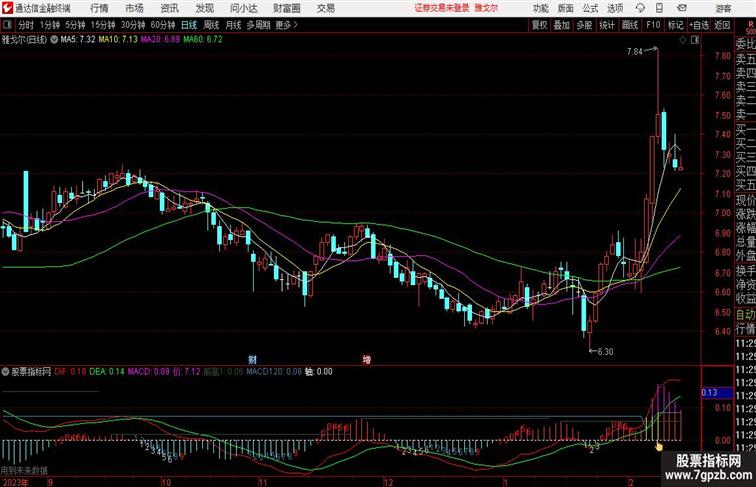The height and width of the screenshot is (487, 756).
Task: Click the 财 event marker on chart
Action: 252,359
